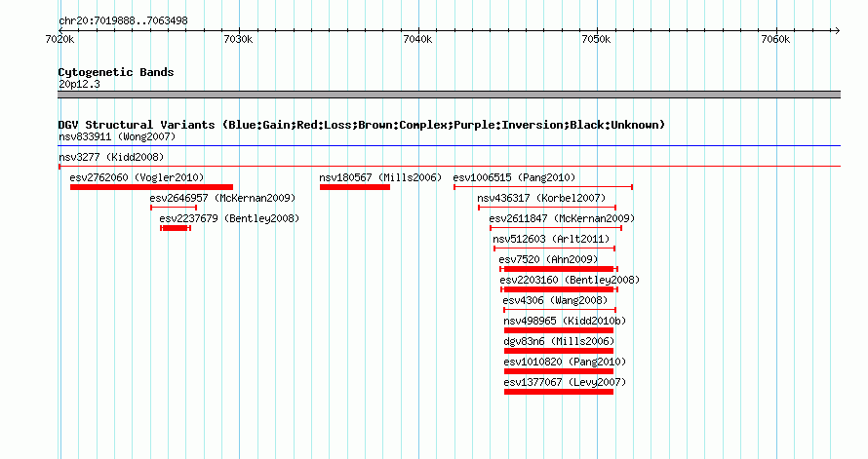This screenshot has width=868, height=459.
Task: Click the nsv833911 (Wong2007) variant label
Action: pyautogui.click(x=117, y=136)
